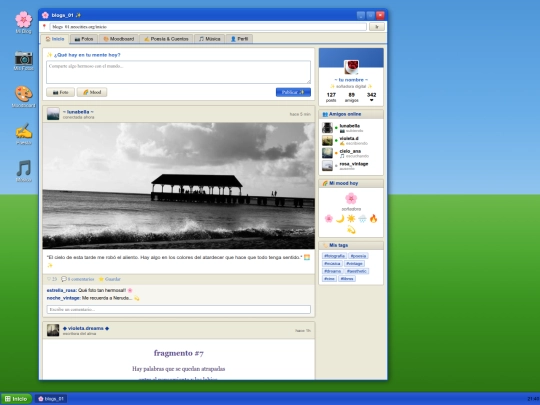Open cielo_ana in the Amigos online list
540x405 pixels.
[x=351, y=153]
